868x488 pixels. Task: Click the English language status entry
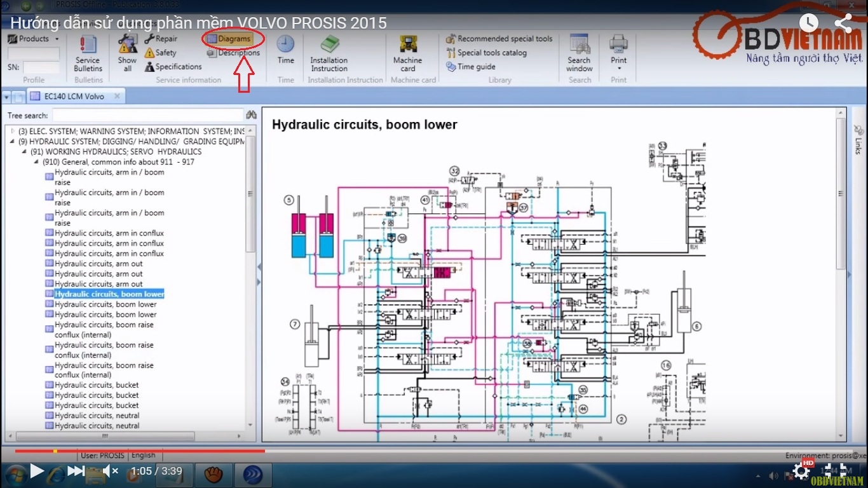tap(143, 455)
